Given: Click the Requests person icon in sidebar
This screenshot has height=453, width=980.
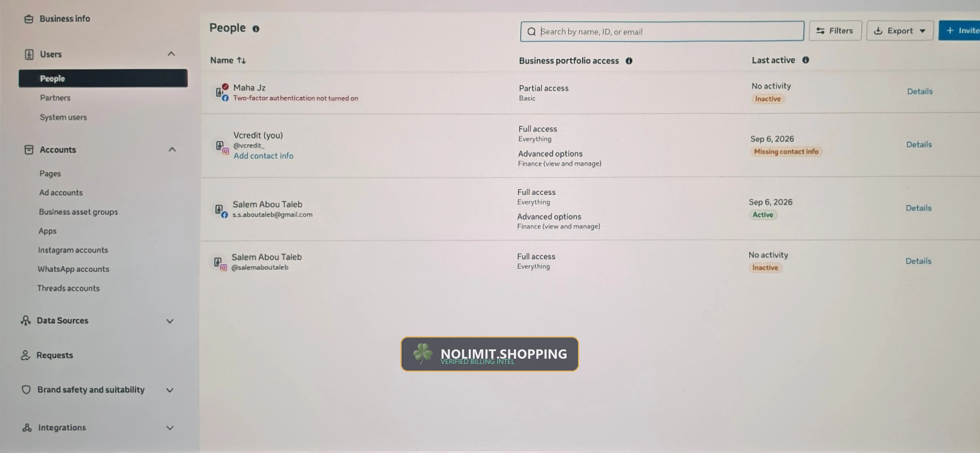Looking at the screenshot, I should (26, 355).
